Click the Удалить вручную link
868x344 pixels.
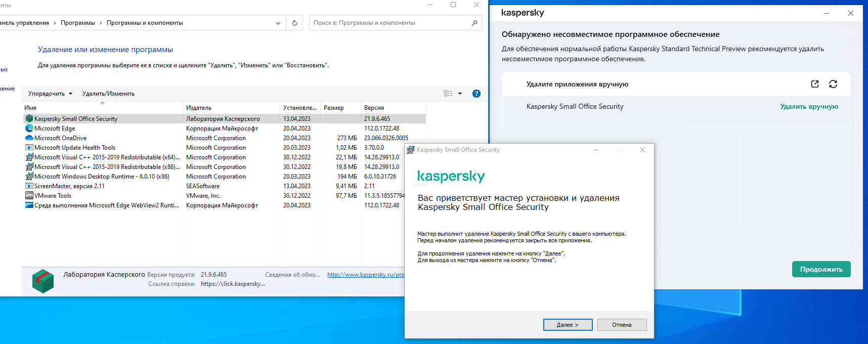click(x=809, y=106)
